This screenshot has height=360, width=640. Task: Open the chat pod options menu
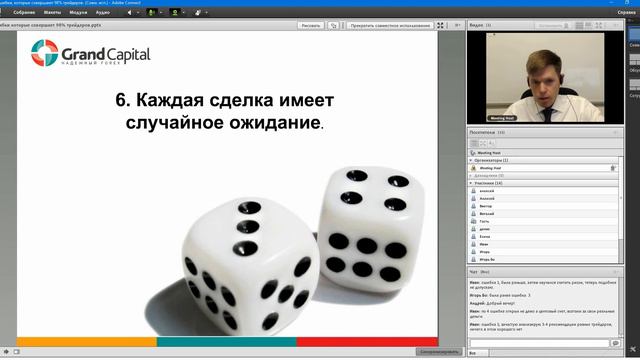(615, 272)
